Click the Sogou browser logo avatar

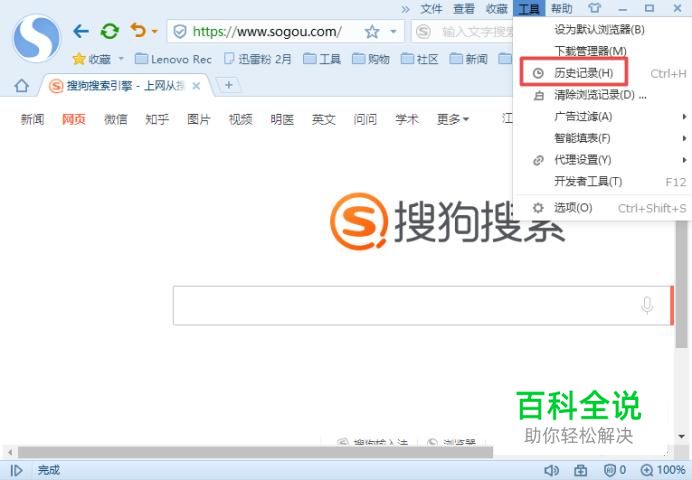pos(37,38)
